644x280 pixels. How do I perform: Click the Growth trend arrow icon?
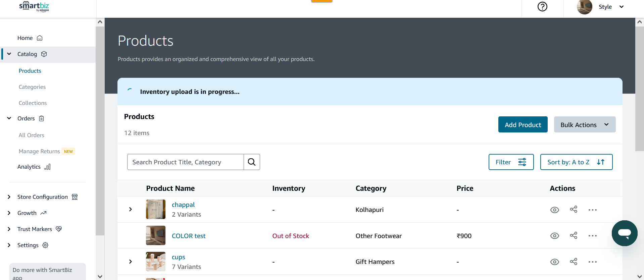point(43,213)
